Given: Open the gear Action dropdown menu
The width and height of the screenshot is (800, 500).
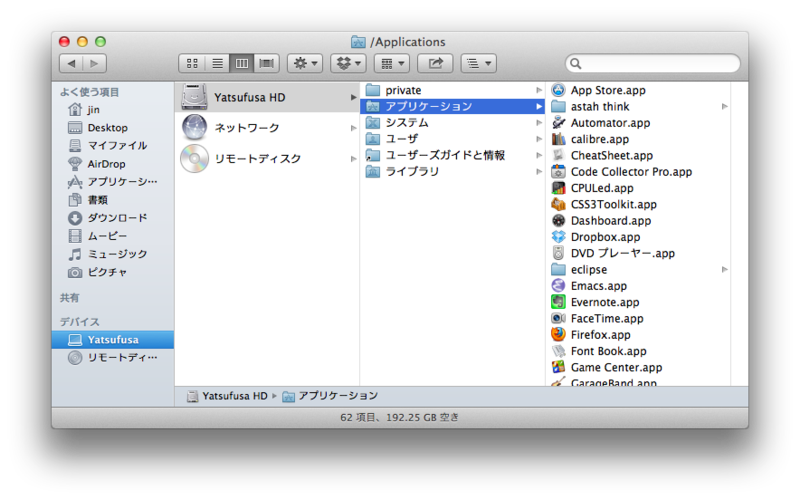Looking at the screenshot, I should tap(305, 63).
